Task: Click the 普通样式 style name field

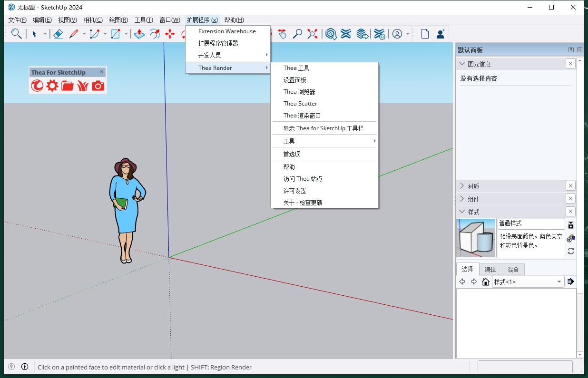Action: click(531, 223)
